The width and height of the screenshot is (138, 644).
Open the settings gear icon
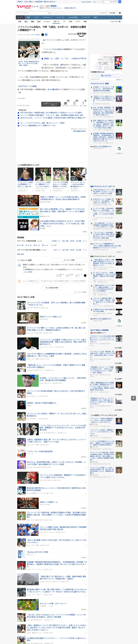click(120, 13)
